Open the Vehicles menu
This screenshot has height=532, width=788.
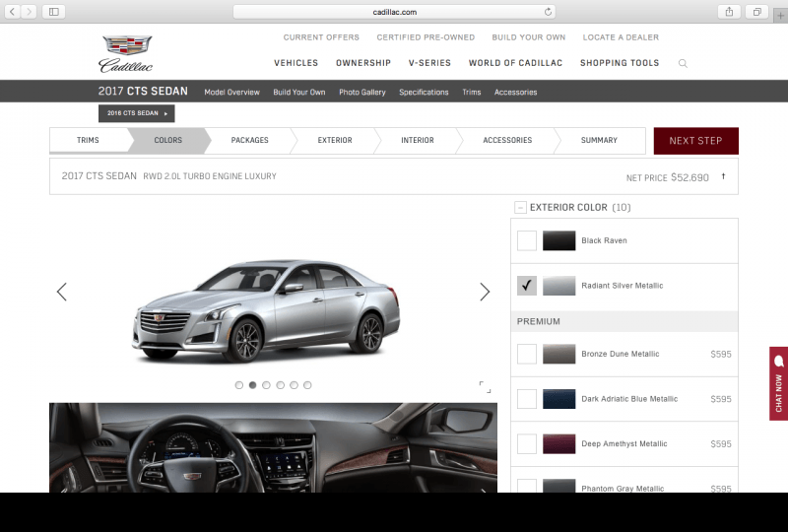(296, 63)
